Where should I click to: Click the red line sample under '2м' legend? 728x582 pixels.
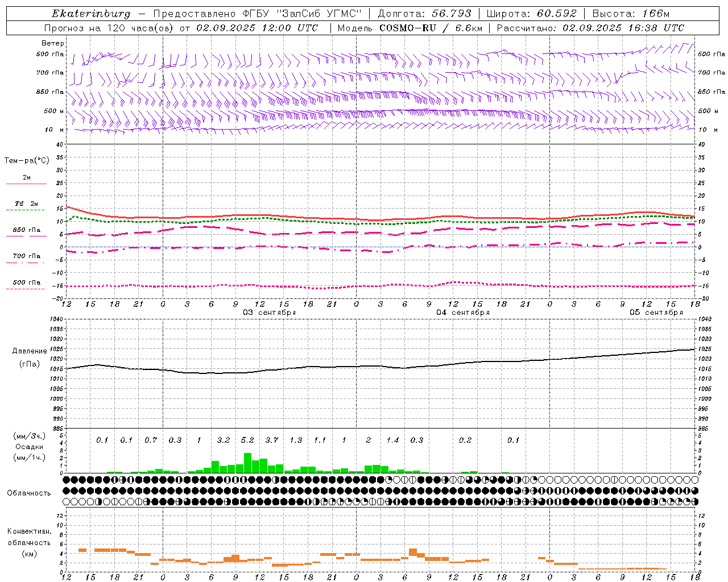pyautogui.click(x=26, y=184)
